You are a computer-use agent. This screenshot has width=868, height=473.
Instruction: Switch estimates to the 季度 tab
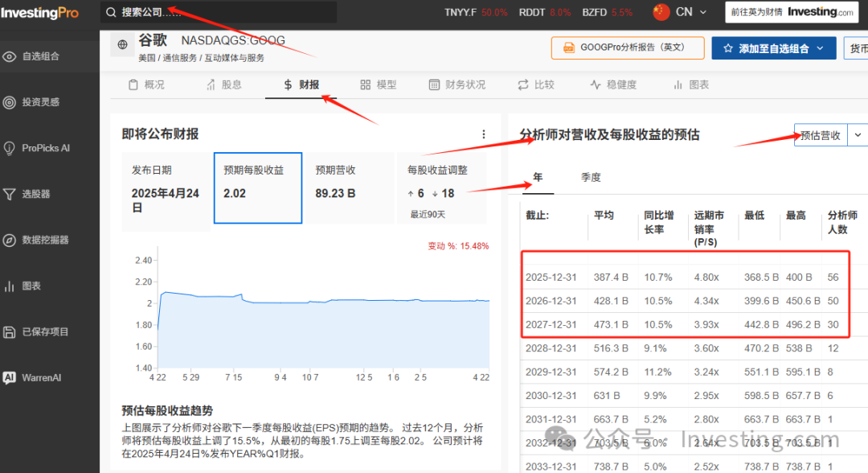pyautogui.click(x=591, y=177)
